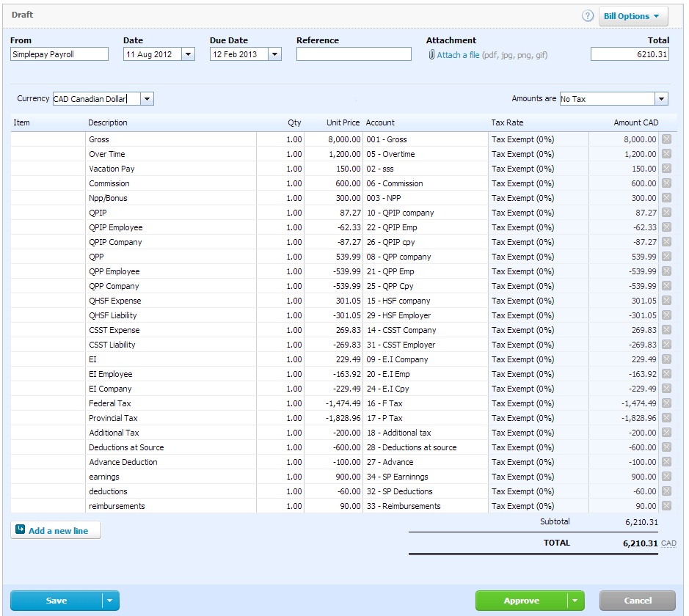Remove the Commission line item
This screenshot has width=689, height=616.
click(x=666, y=183)
